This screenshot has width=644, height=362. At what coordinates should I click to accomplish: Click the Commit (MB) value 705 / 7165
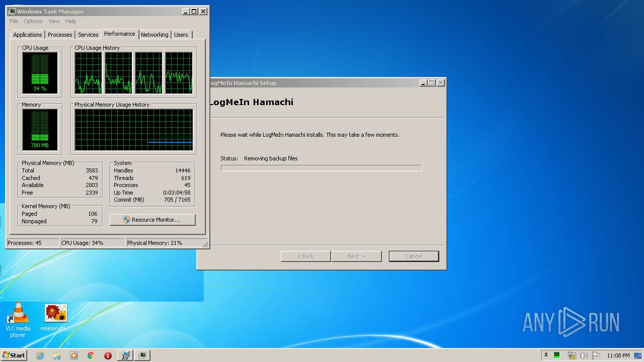click(178, 200)
